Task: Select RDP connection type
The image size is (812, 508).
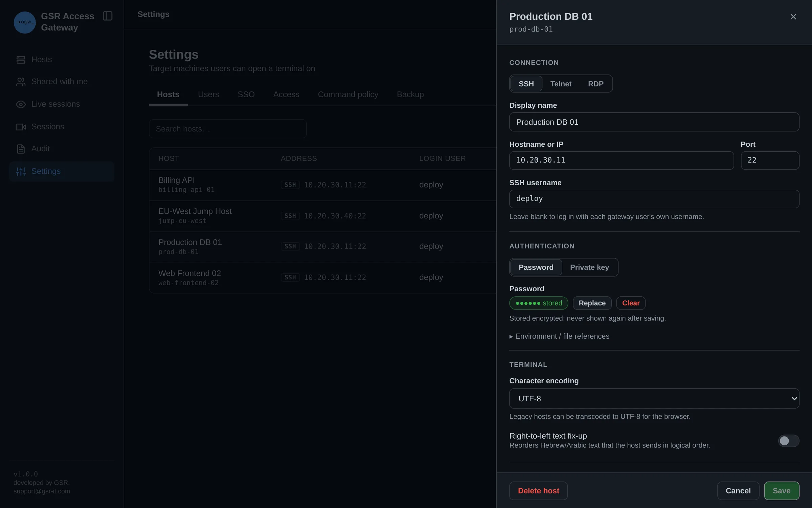Action: [595, 84]
